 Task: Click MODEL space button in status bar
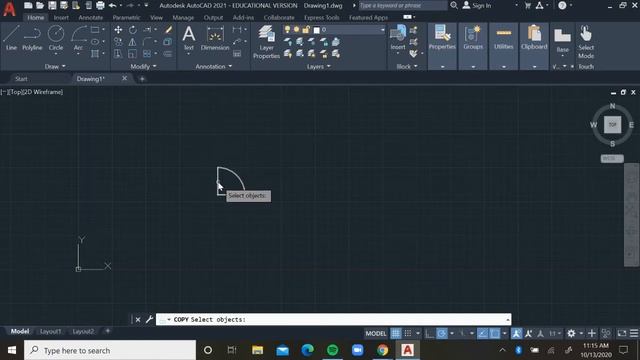[x=376, y=333]
